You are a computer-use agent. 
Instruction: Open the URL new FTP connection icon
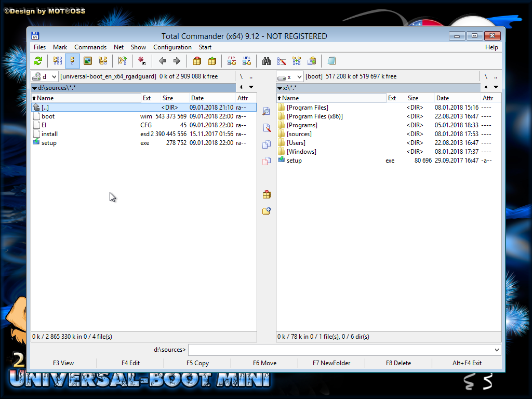click(x=247, y=61)
